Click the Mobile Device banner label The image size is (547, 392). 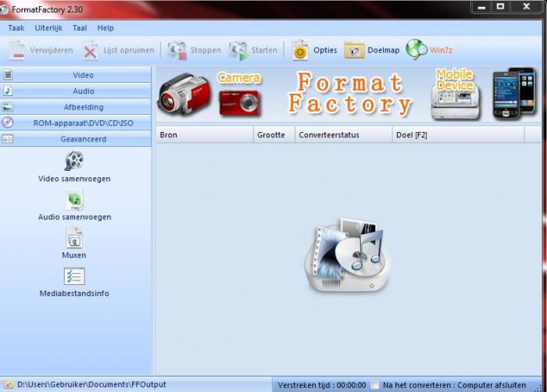pos(455,80)
